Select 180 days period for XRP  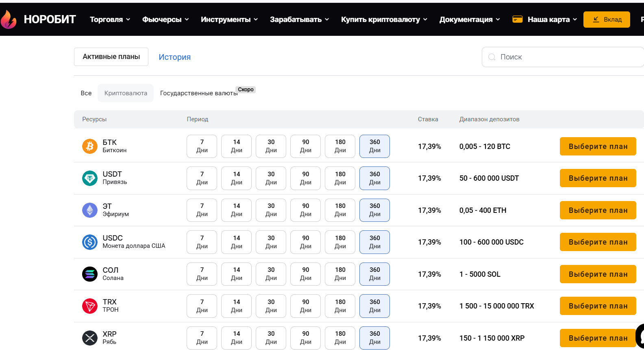340,338
